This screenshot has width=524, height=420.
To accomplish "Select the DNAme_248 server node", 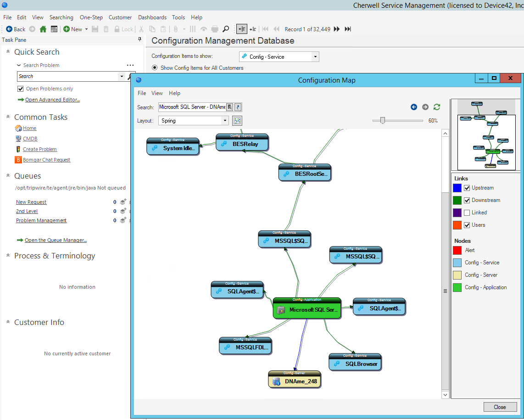I will click(295, 380).
